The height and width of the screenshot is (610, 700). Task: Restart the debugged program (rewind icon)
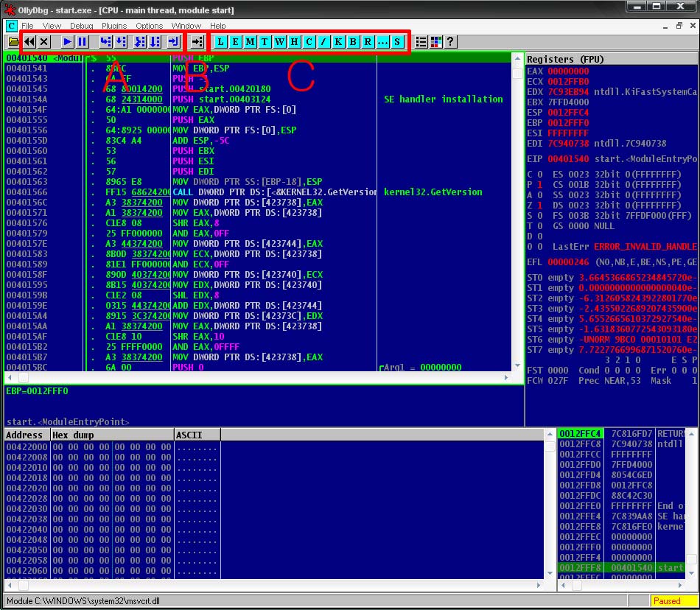pos(29,42)
